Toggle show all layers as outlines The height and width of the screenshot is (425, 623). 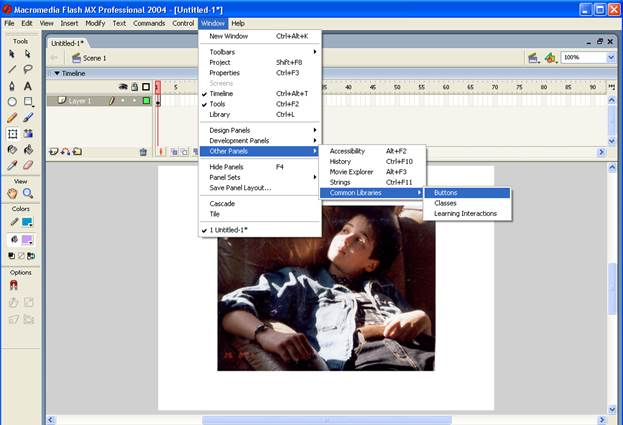tap(146, 87)
